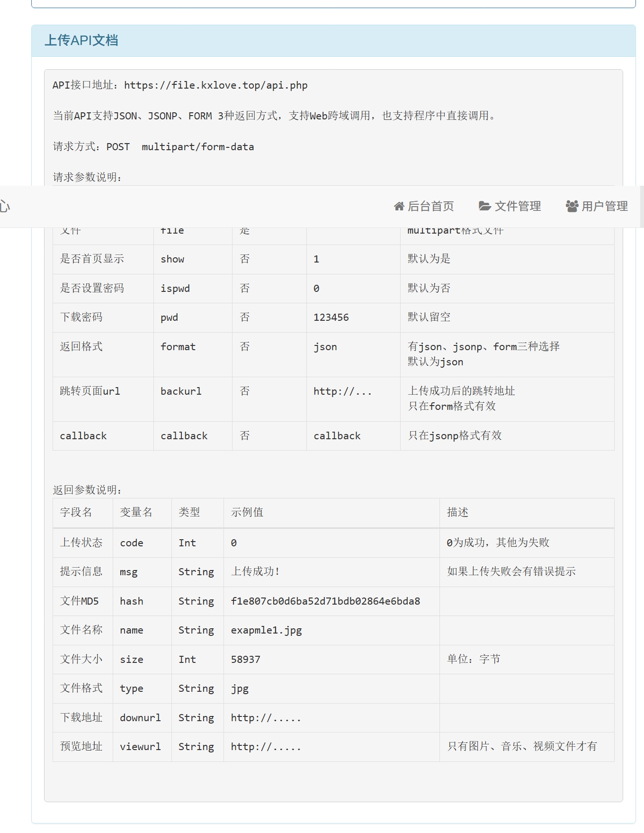Click the 58937 file size example value
Image resolution: width=644 pixels, height=833 pixels.
coord(245,660)
